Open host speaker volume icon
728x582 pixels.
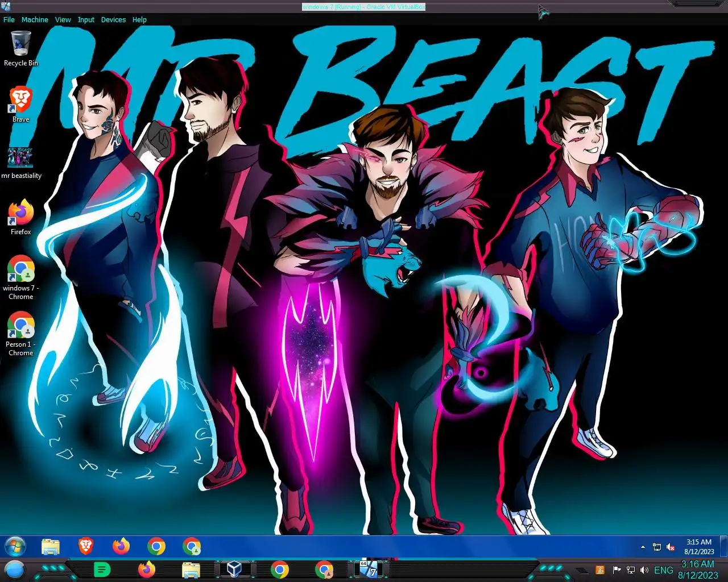click(x=644, y=570)
